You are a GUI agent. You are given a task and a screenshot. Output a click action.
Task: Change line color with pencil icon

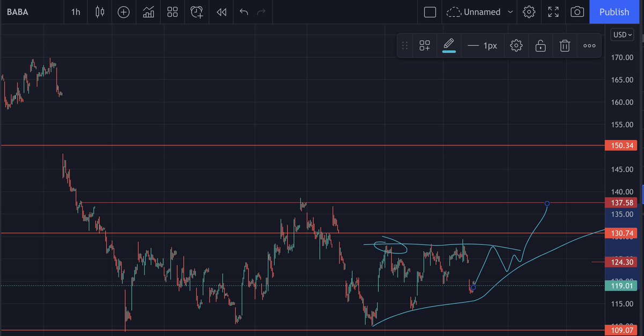coord(449,45)
